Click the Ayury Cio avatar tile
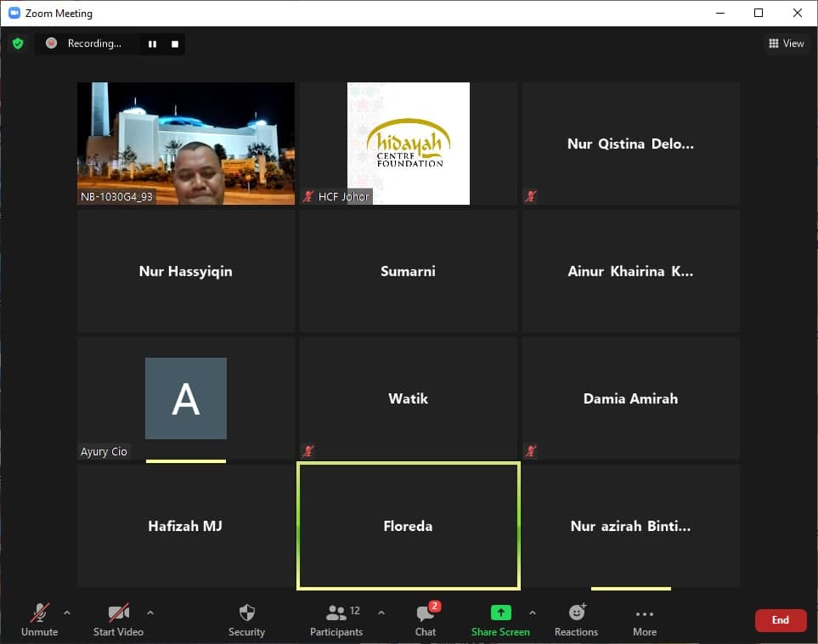Viewport: 818px width, 644px height. (186, 398)
